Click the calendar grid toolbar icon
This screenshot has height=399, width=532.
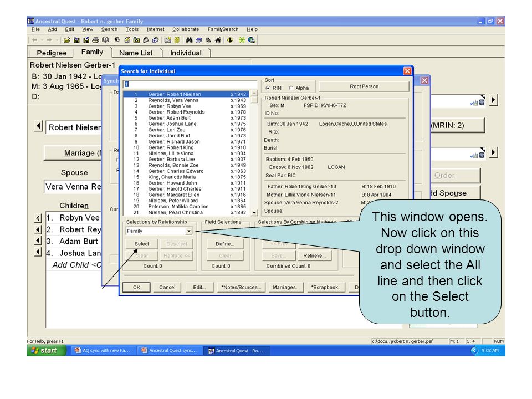(167, 40)
